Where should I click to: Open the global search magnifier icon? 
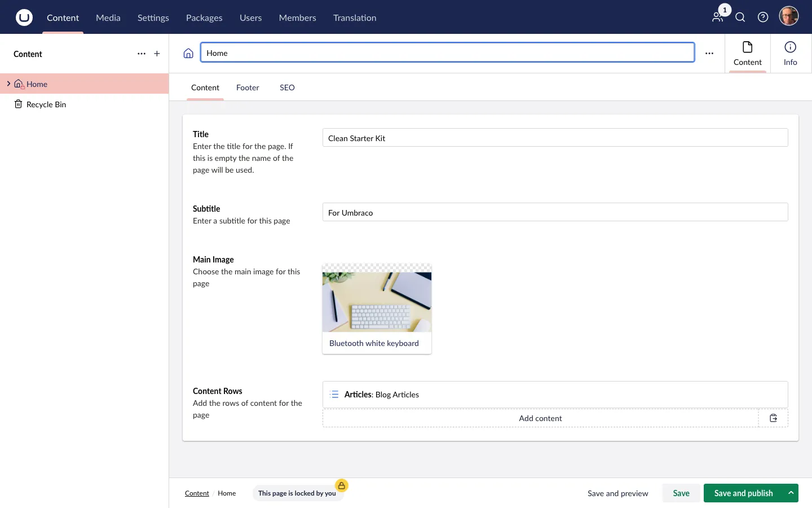(740, 17)
